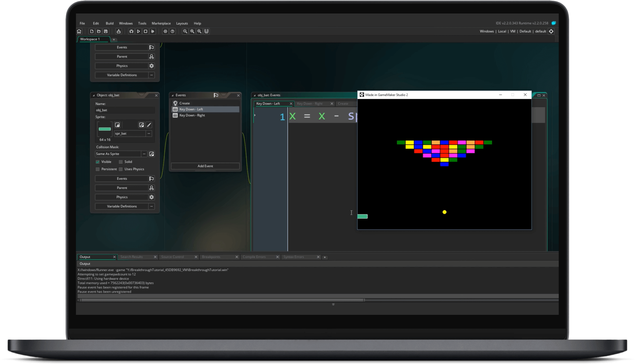The image size is (635, 364).
Task: Stop the running game via toolbar
Action: click(146, 31)
